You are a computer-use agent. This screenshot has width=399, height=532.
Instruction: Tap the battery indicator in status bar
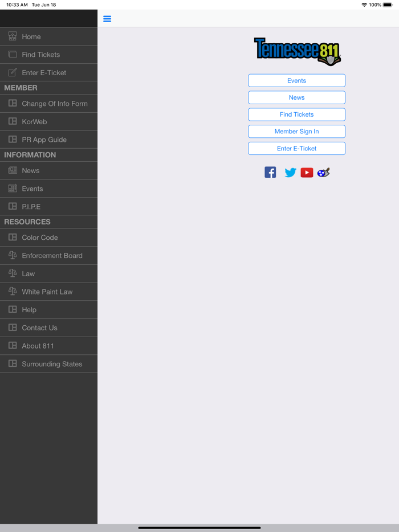388,5
